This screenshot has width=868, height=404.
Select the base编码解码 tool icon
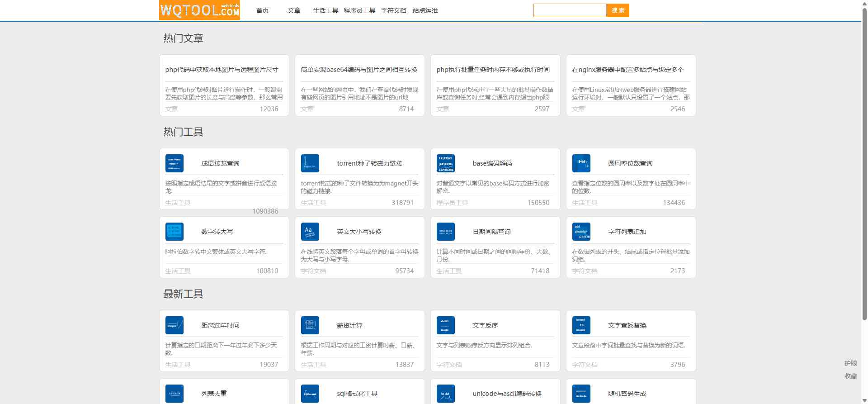coord(445,163)
